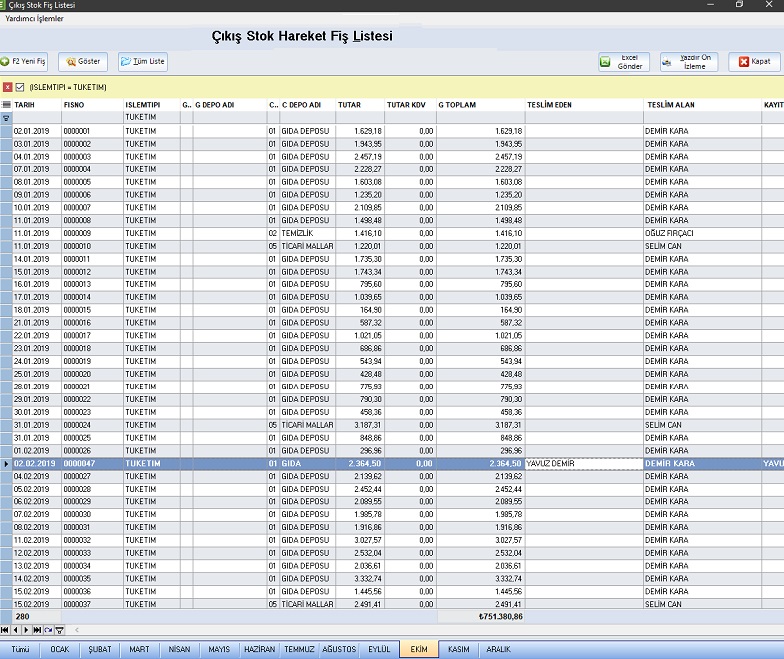Click the navigator refresh icon
The image size is (784, 659).
48,630
